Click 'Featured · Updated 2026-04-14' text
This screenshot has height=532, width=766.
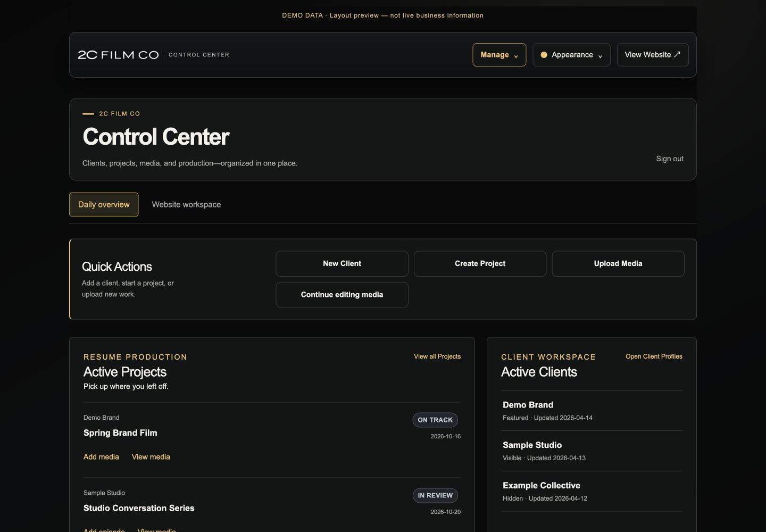point(547,418)
